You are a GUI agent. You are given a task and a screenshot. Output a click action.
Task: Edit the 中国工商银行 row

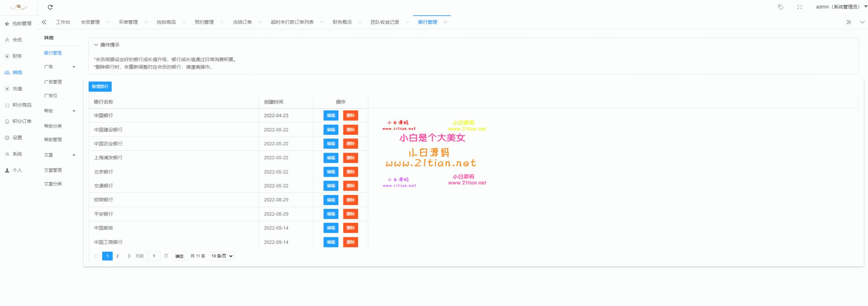(331, 242)
